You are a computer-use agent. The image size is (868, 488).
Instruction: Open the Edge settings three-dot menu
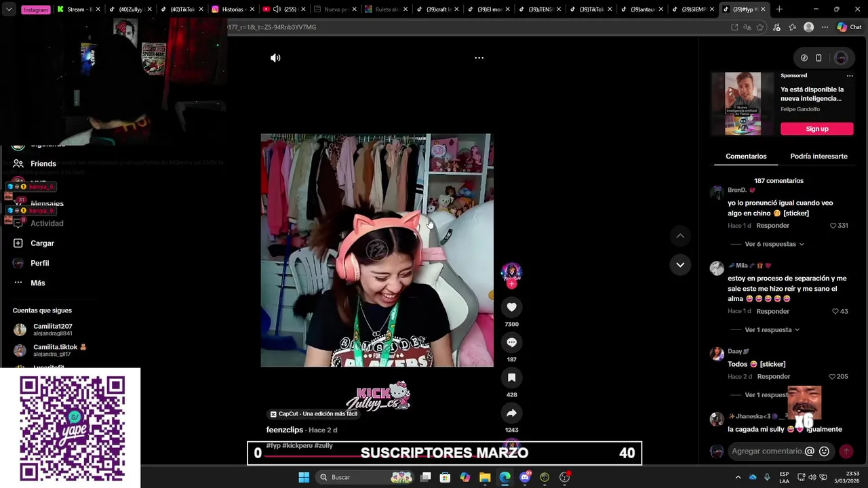pos(825,27)
